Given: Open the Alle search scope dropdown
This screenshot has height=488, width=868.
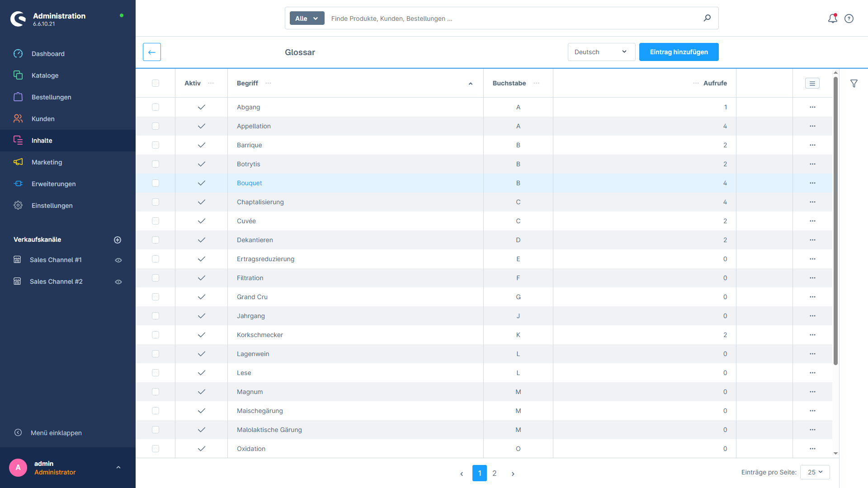Looking at the screenshot, I should point(307,18).
